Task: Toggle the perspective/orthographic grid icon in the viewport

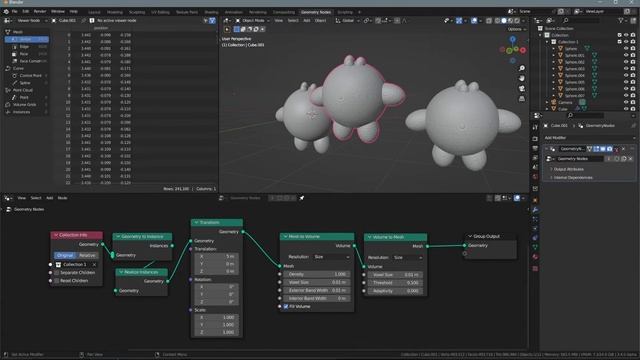Action: pos(522,99)
